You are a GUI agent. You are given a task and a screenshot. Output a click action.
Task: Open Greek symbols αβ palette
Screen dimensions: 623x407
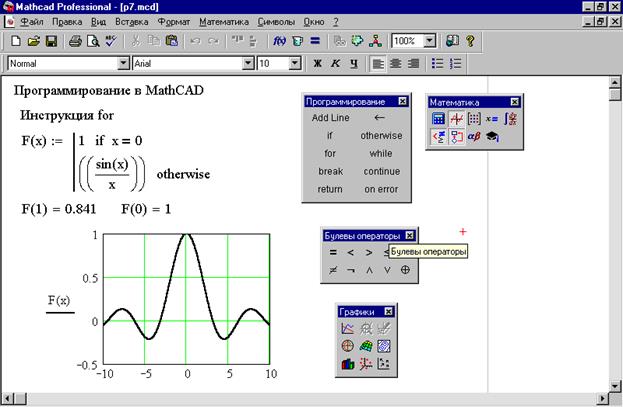474,137
